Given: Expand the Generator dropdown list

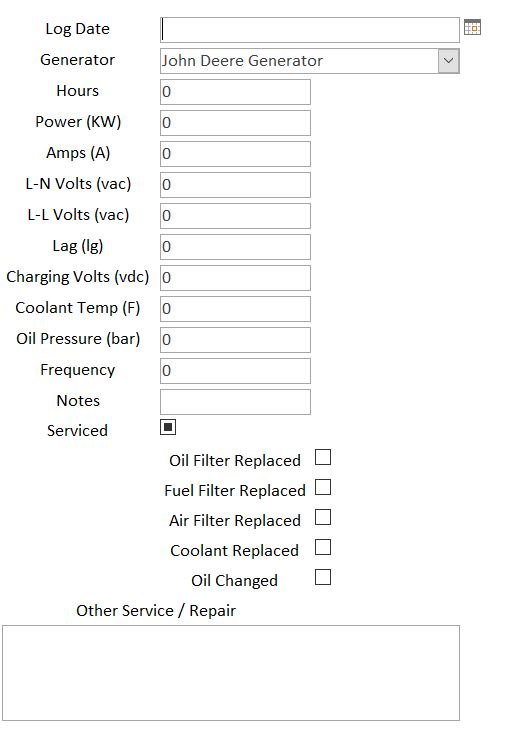Looking at the screenshot, I should pyautogui.click(x=449, y=61).
